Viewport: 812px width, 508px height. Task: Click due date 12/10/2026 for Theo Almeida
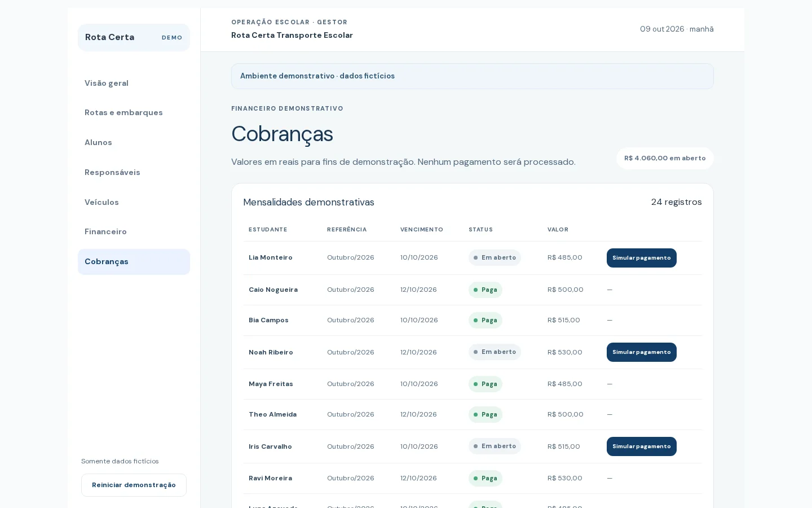418,414
